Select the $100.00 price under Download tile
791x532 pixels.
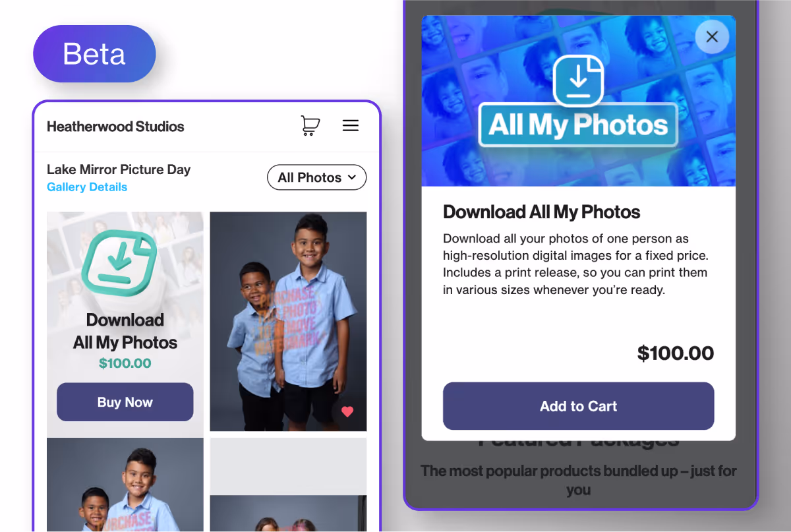pos(125,363)
